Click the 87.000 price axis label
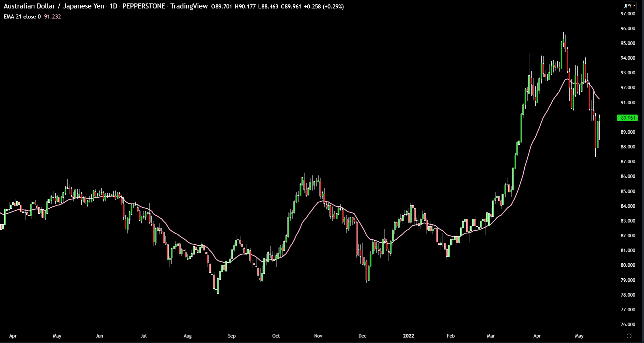Screen dimensions: 644x343 pos(628,162)
